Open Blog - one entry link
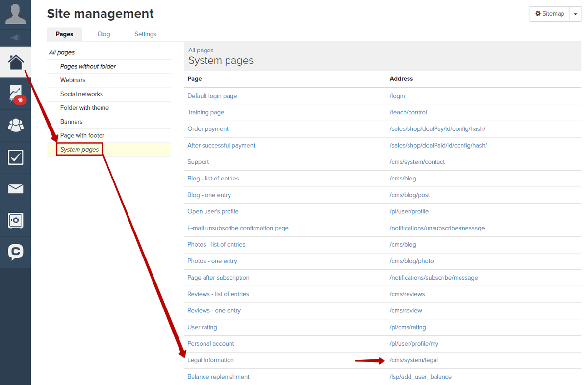Image resolution: width=588 pixels, height=385 pixels. coord(209,195)
